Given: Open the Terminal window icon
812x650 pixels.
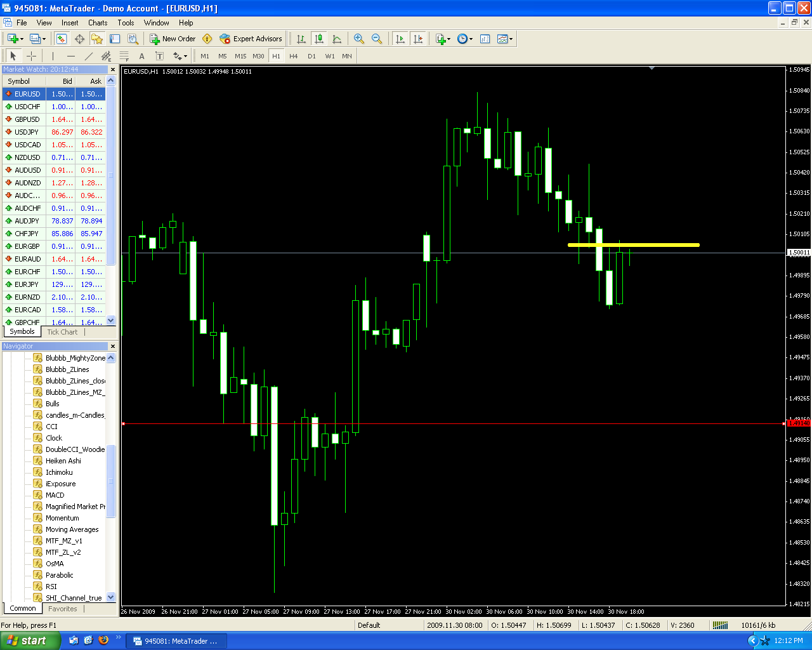Looking at the screenshot, I should pos(115,39).
